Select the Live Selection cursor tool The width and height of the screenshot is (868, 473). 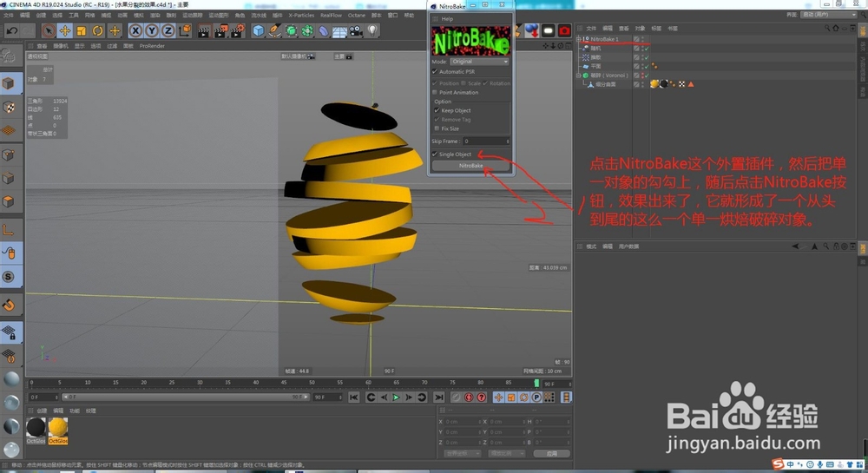48,31
